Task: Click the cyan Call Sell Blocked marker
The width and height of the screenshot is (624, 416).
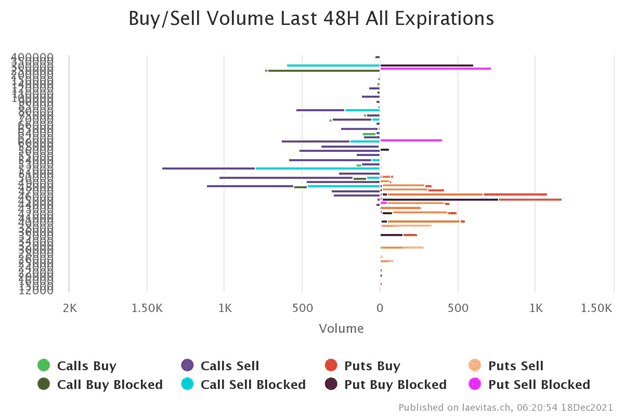Action: (x=187, y=384)
